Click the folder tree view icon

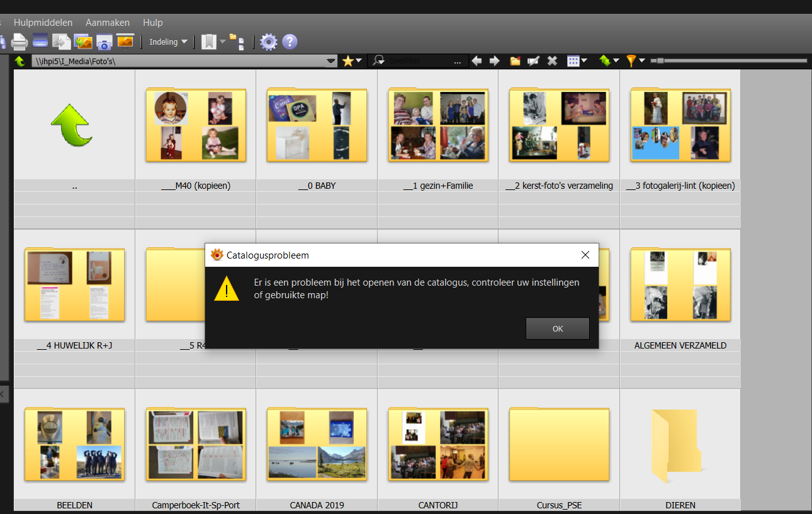pyautogui.click(x=237, y=42)
